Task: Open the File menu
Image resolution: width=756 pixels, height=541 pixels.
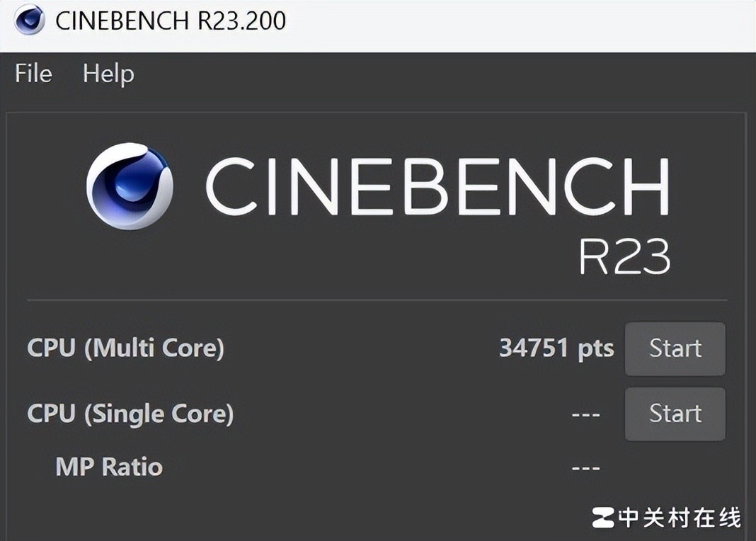Action: click(x=33, y=74)
